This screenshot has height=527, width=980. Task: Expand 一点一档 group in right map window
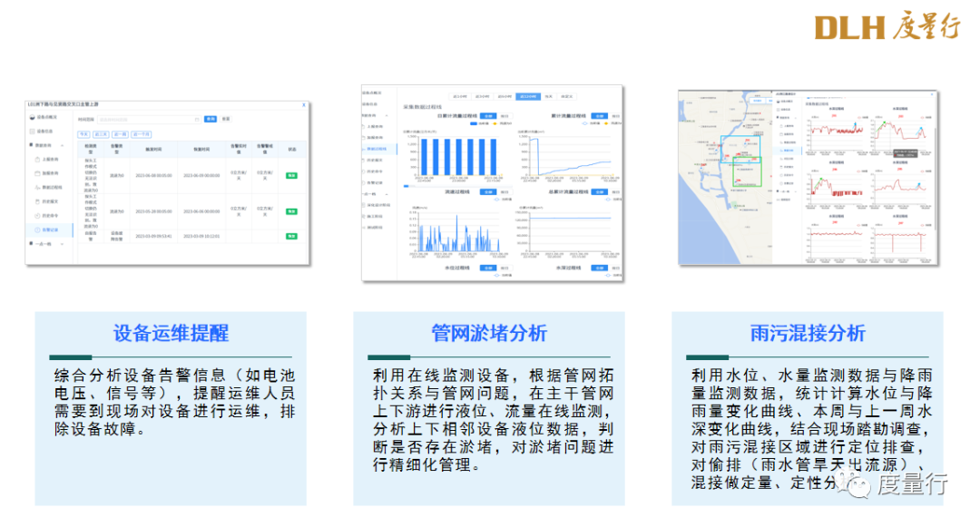[x=795, y=191]
